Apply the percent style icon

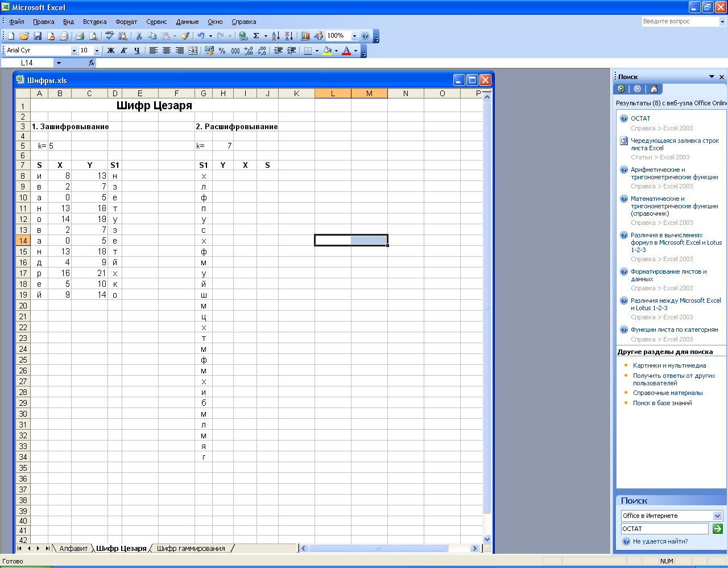(x=222, y=51)
